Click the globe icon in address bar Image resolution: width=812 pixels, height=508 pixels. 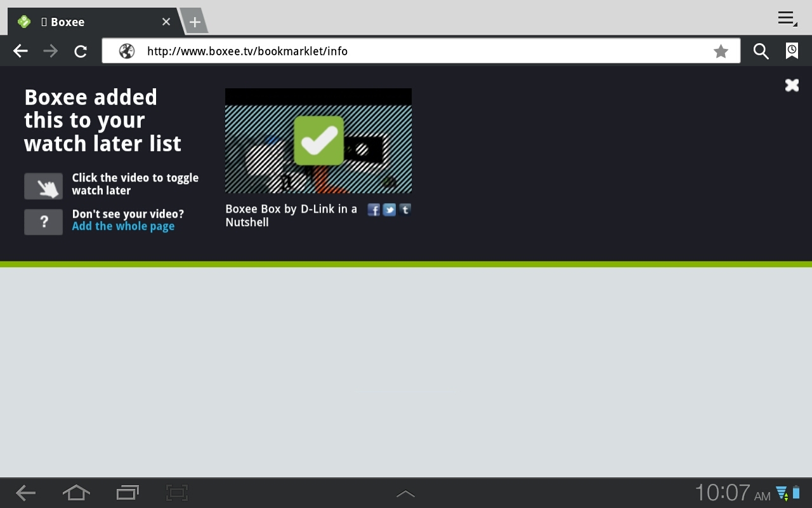(127, 51)
